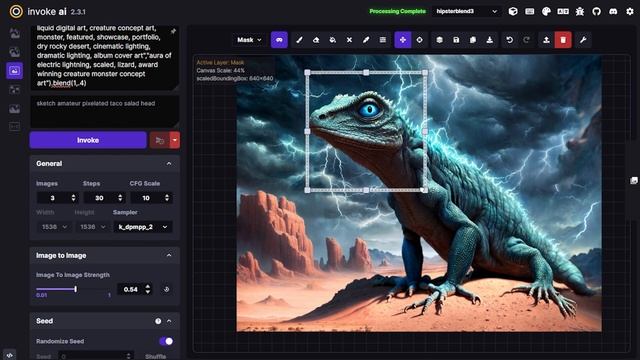The height and width of the screenshot is (360, 640).
Task: Show the gallery panel at right edge
Action: (x=634, y=180)
